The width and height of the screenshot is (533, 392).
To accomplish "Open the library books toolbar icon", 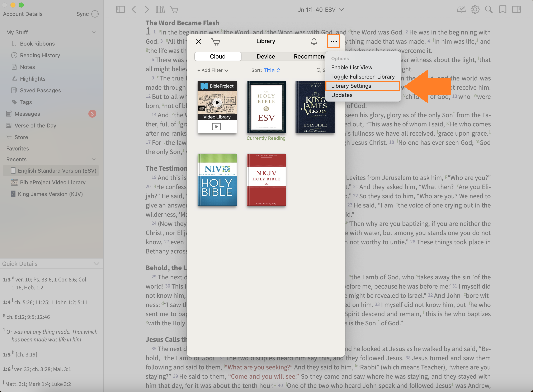I will [x=160, y=9].
